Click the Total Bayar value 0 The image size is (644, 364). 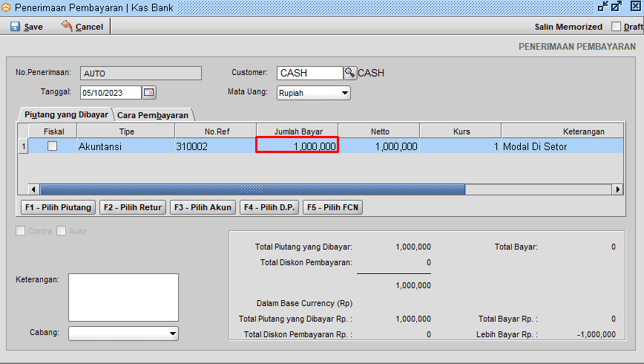click(613, 247)
